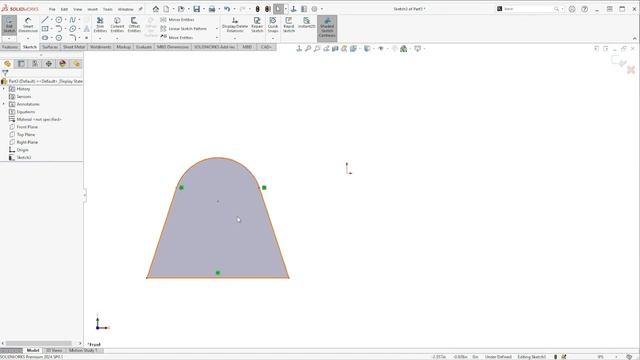
Task: Open the Linear Sketch Pattern dropdown arrow
Action: pyautogui.click(x=217, y=29)
